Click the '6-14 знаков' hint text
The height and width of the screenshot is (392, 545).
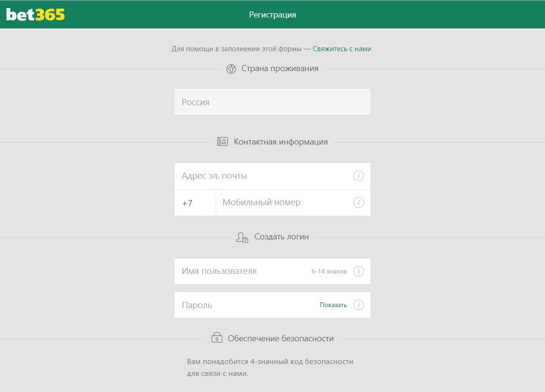pyautogui.click(x=329, y=272)
